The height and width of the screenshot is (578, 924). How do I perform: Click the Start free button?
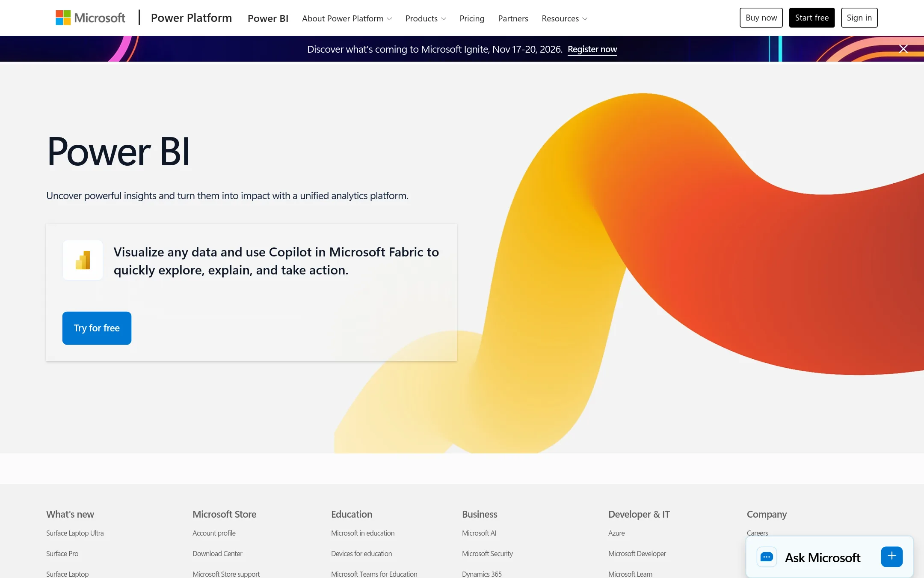[811, 18]
